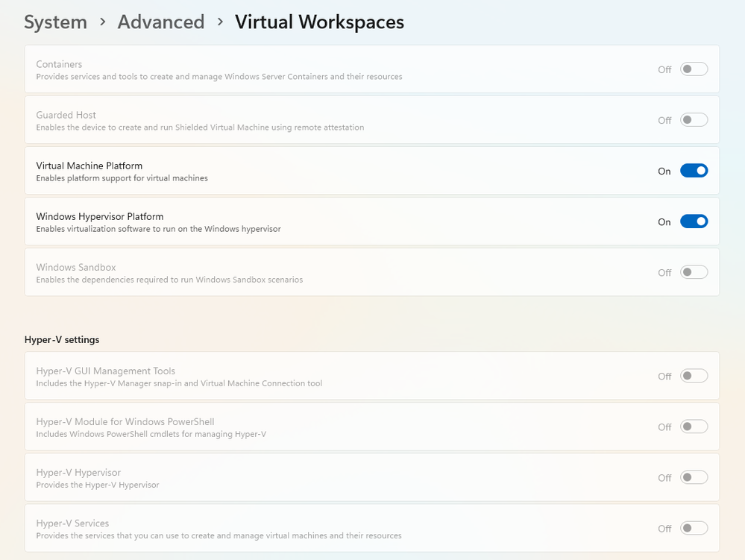Click 'Includes the Hyper-V Manager snap-in' description
This screenshot has width=745, height=560.
(x=179, y=383)
